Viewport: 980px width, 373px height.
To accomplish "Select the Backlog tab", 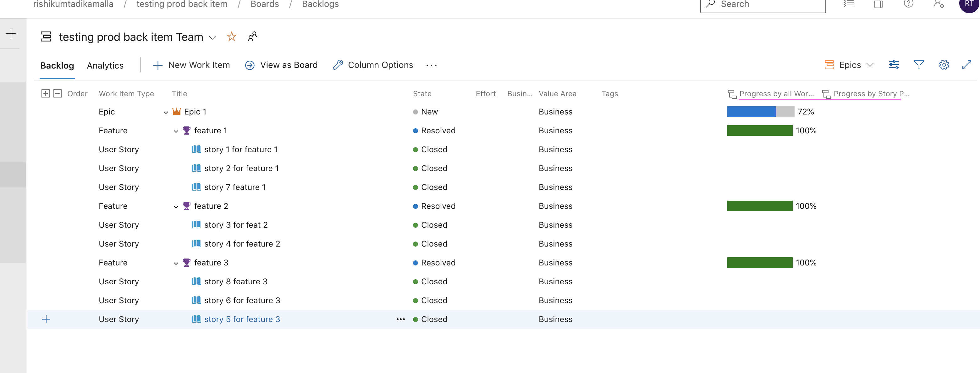I will point(57,65).
